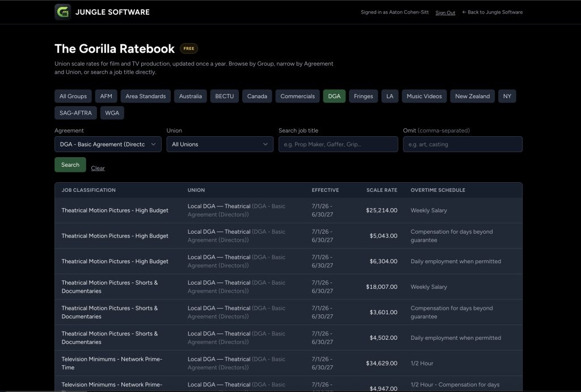Screen dimensions: 581x392
Task: Click Daily employment text in $6,304.00 row
Action: click(456, 261)
